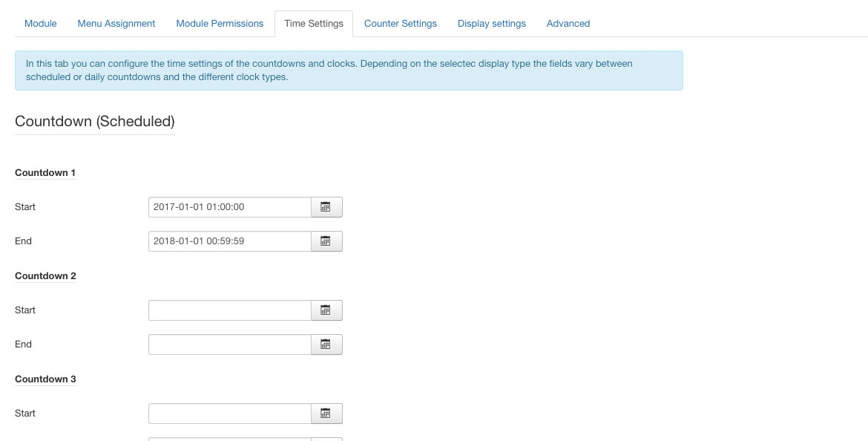The image size is (868, 441).
Task: Click the Countdown 1 heading label
Action: 45,173
